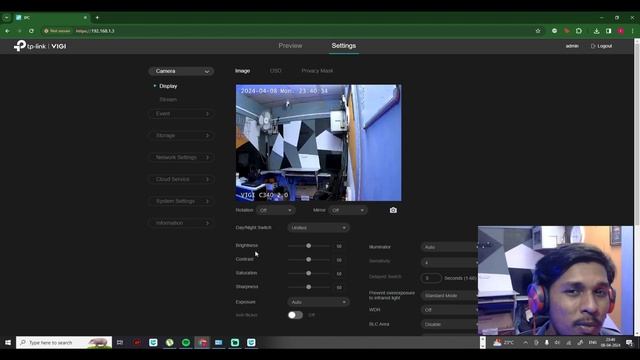The width and height of the screenshot is (640, 360).
Task: Switch to the Preview tab
Action: (290, 46)
